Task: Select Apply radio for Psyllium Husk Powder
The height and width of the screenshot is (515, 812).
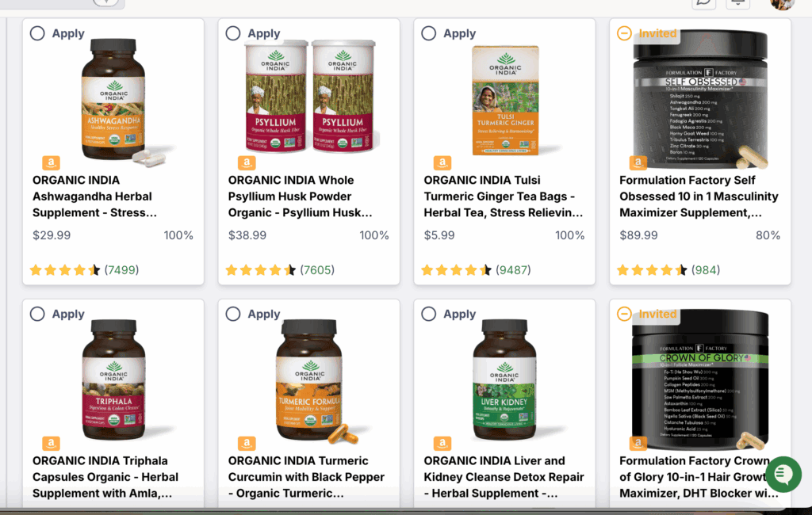Action: click(233, 33)
